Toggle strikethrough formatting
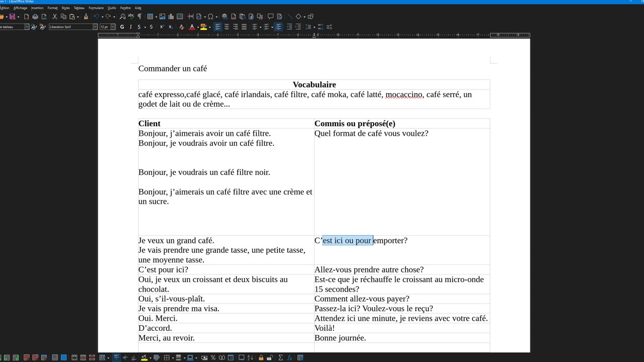This screenshot has width=644, height=362. [x=151, y=27]
